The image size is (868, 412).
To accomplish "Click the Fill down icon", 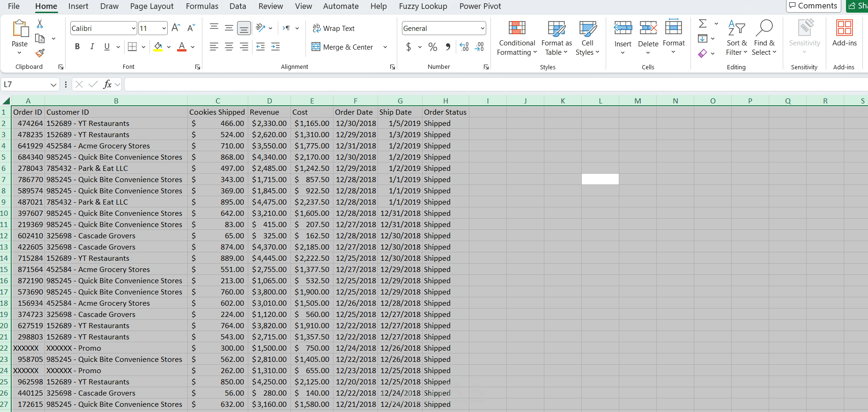I will coord(703,38).
